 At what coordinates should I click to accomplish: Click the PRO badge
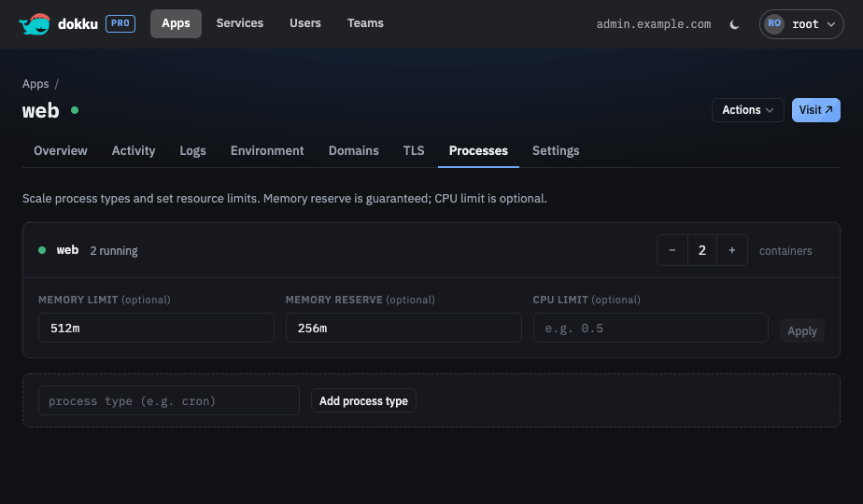pyautogui.click(x=120, y=23)
